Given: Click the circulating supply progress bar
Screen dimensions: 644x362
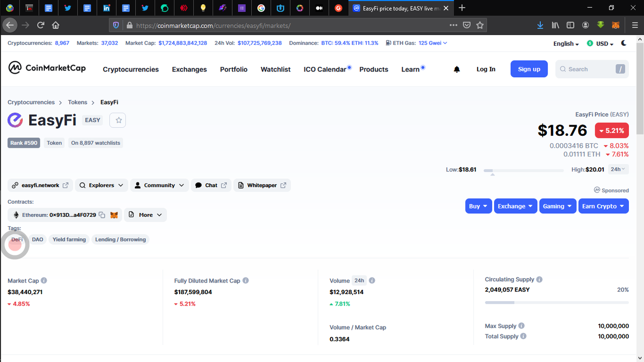Looking at the screenshot, I should [557, 303].
